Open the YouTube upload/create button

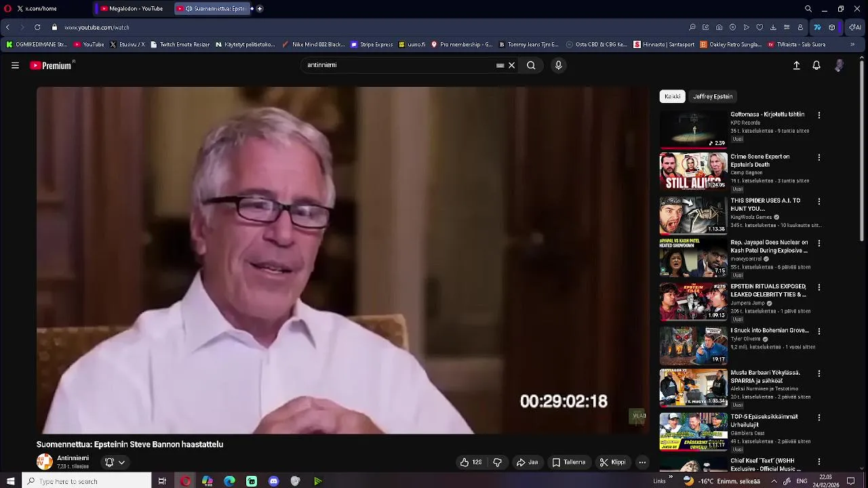(797, 66)
